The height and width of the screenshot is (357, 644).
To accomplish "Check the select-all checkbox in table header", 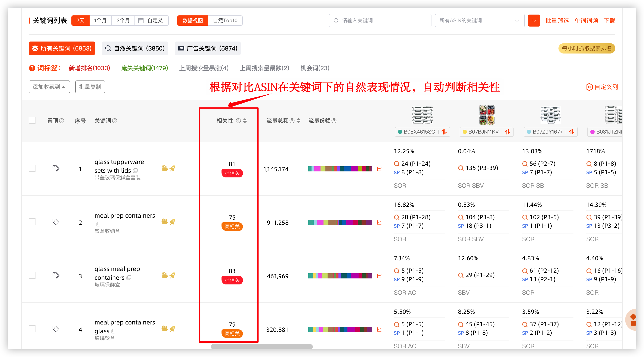I will [32, 120].
